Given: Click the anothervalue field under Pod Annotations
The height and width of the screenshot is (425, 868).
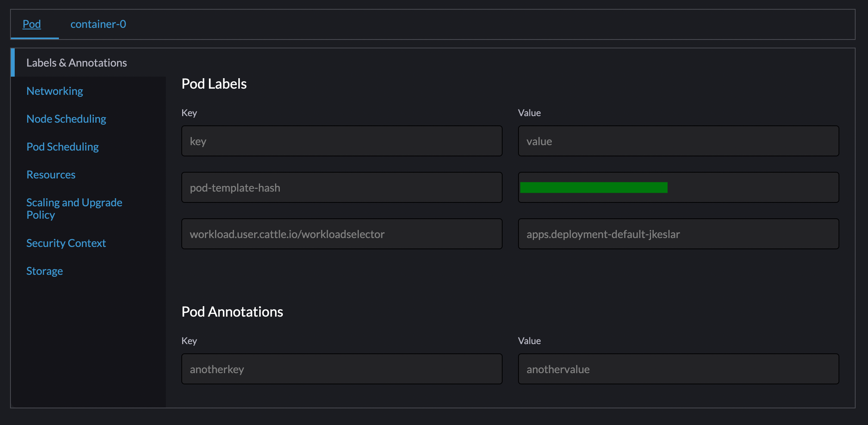Looking at the screenshot, I should click(x=678, y=369).
